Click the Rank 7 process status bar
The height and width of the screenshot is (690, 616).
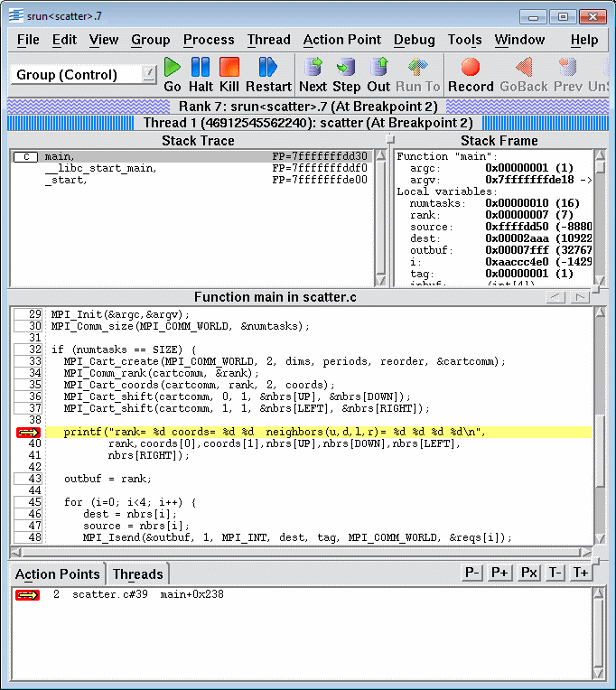(308, 107)
